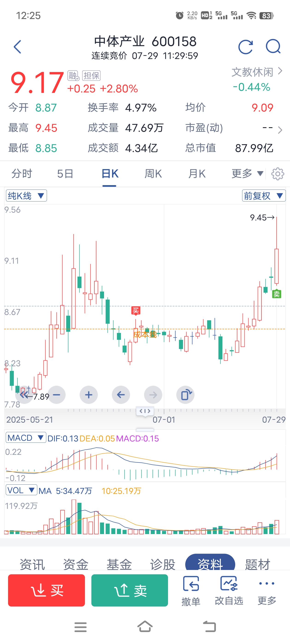
Task: Tap the 成本线 cost line label
Action: tap(145, 334)
